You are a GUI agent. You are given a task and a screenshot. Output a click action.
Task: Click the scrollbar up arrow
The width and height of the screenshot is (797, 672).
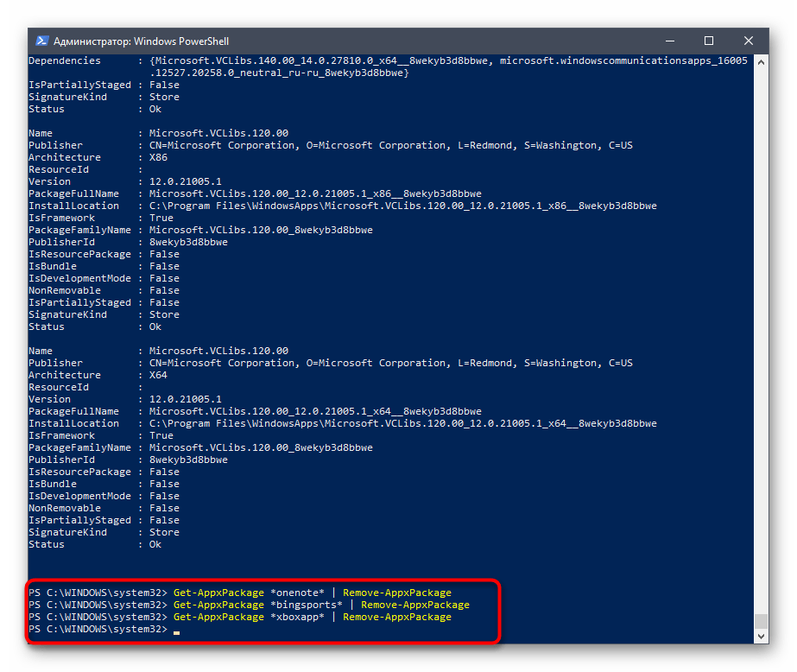pos(761,61)
